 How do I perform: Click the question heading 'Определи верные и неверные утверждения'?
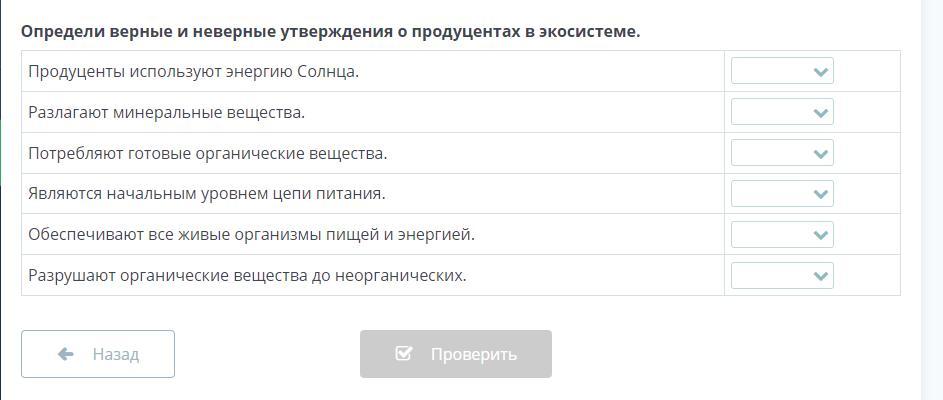pos(331,31)
